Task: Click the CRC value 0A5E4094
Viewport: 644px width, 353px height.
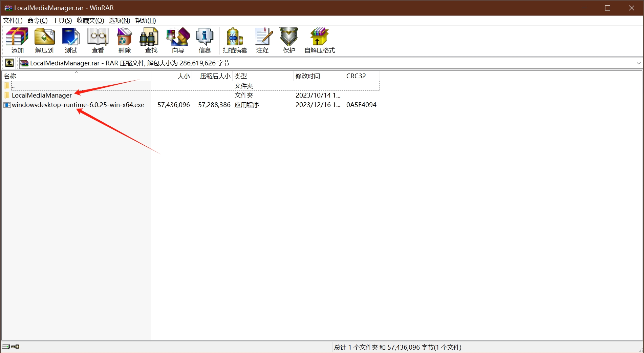Action: point(361,105)
